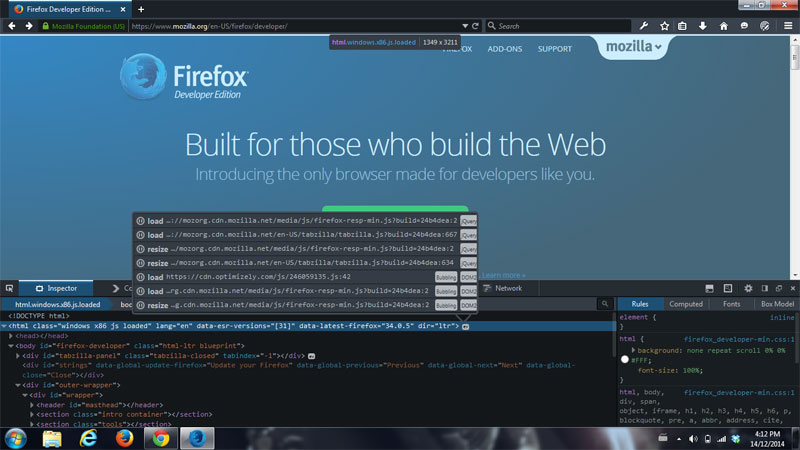Open the Windows Start button
The width and height of the screenshot is (800, 450).
click(15, 439)
